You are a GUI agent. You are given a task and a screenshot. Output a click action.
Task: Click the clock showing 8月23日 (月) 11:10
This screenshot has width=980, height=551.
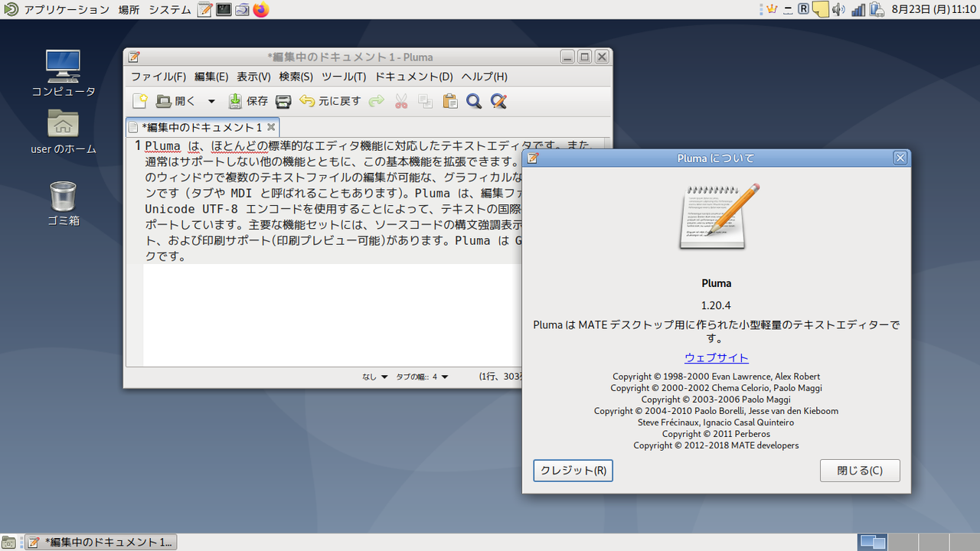point(934,10)
